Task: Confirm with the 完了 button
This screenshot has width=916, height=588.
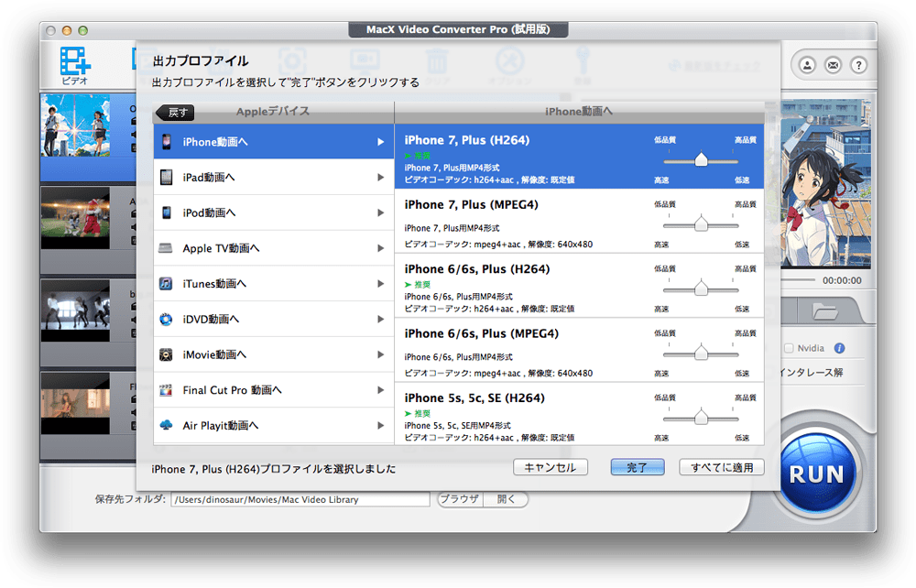Action: 638,467
